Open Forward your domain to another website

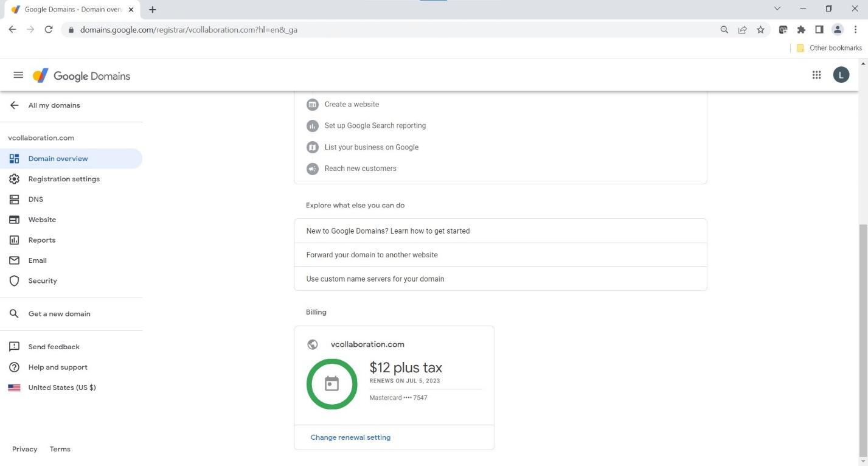coord(372,255)
